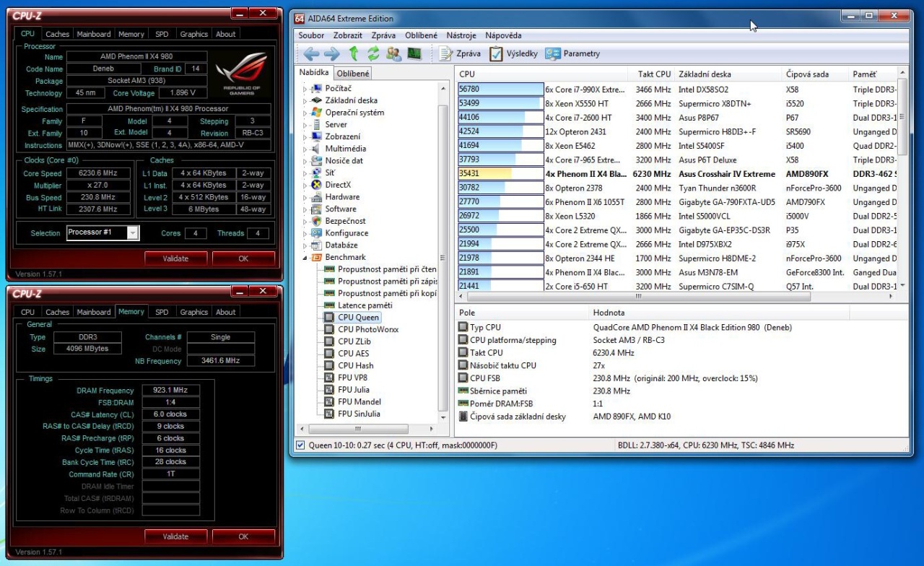Select the CPU ZLib benchmark
This screenshot has width=924, height=566.
tap(354, 341)
